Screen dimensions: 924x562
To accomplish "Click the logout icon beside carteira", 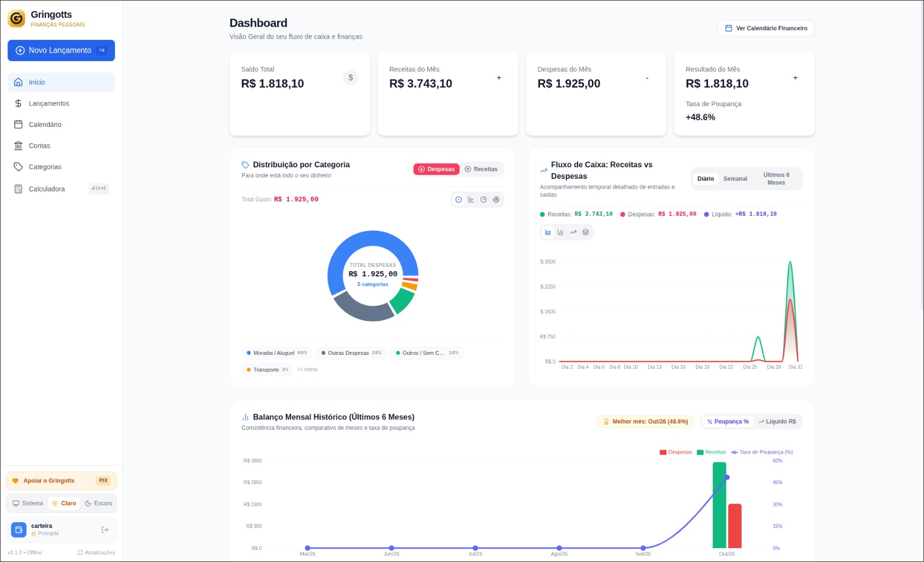I will (105, 530).
